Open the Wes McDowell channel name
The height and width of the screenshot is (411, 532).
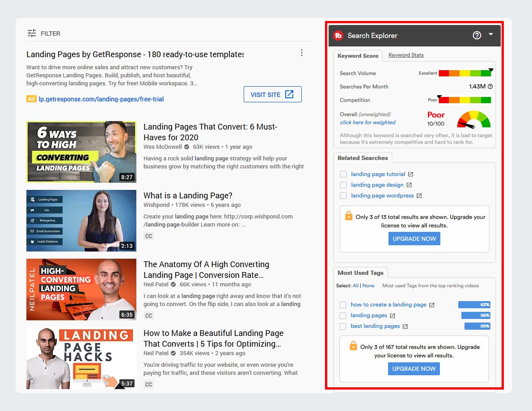[x=163, y=147]
